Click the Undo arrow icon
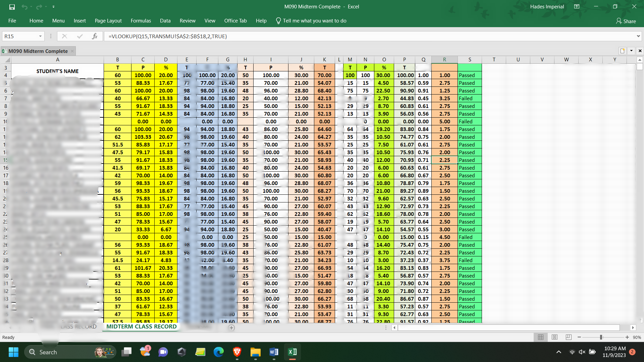 click(x=24, y=7)
